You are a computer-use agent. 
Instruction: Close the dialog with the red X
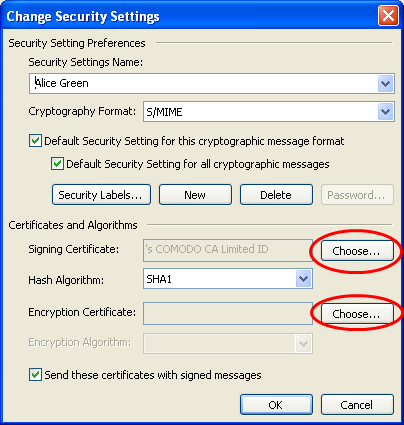(x=388, y=15)
